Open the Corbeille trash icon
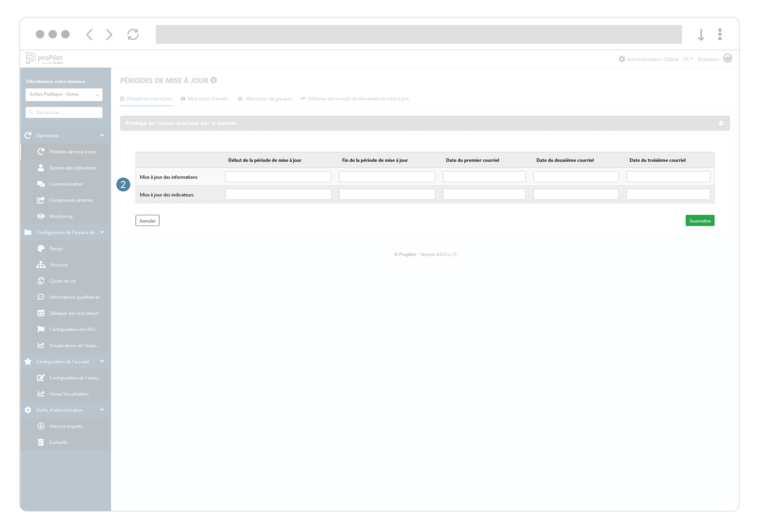 pos(41,442)
